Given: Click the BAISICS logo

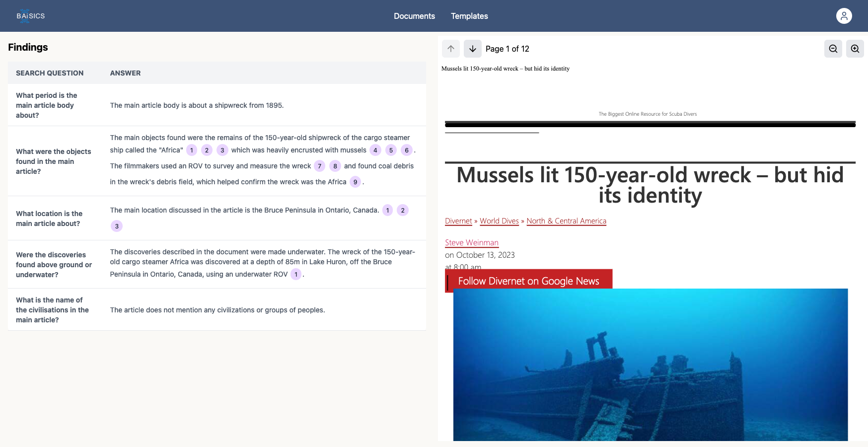Looking at the screenshot, I should 30,16.
